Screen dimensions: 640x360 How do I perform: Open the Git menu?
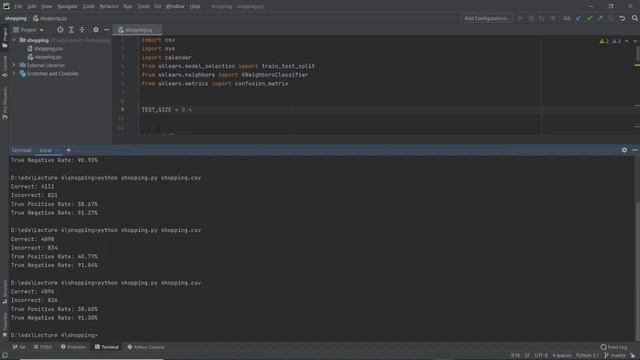[x=158, y=7]
